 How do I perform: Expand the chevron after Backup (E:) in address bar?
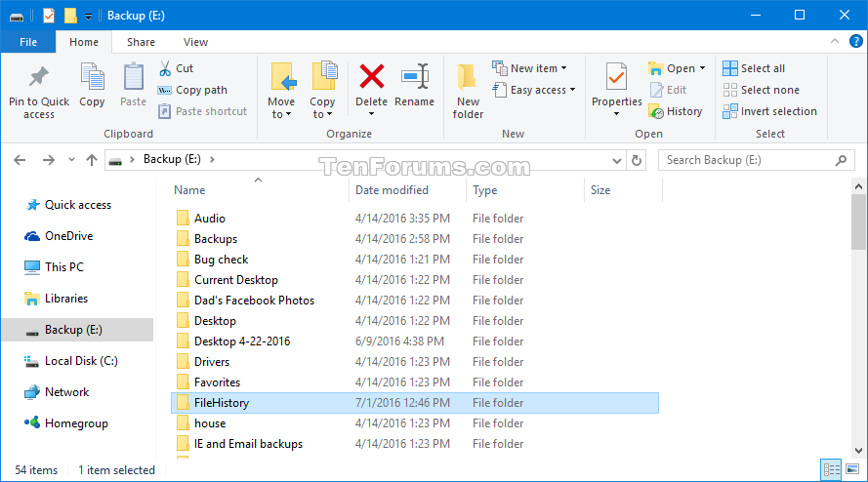coord(212,159)
